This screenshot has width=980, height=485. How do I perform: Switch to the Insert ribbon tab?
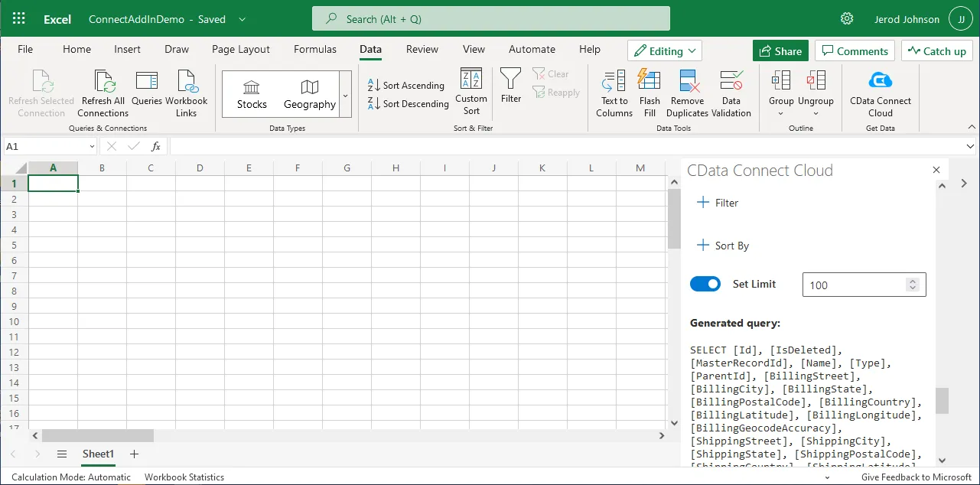(x=127, y=49)
